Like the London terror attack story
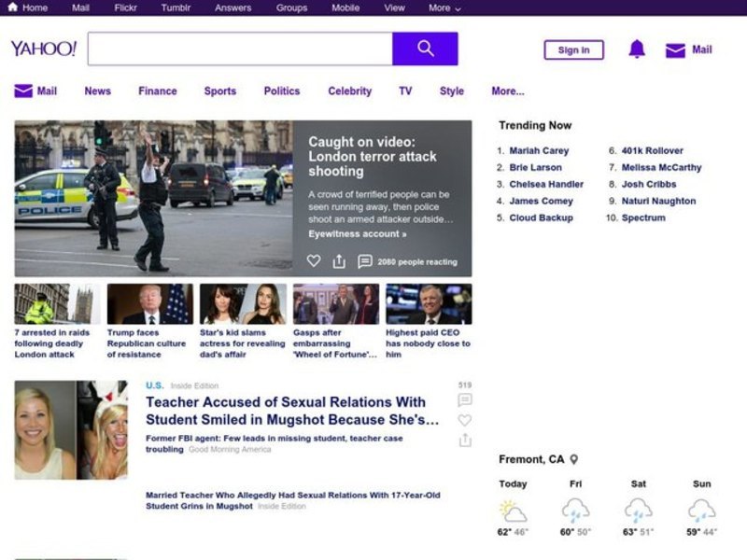 pos(314,261)
